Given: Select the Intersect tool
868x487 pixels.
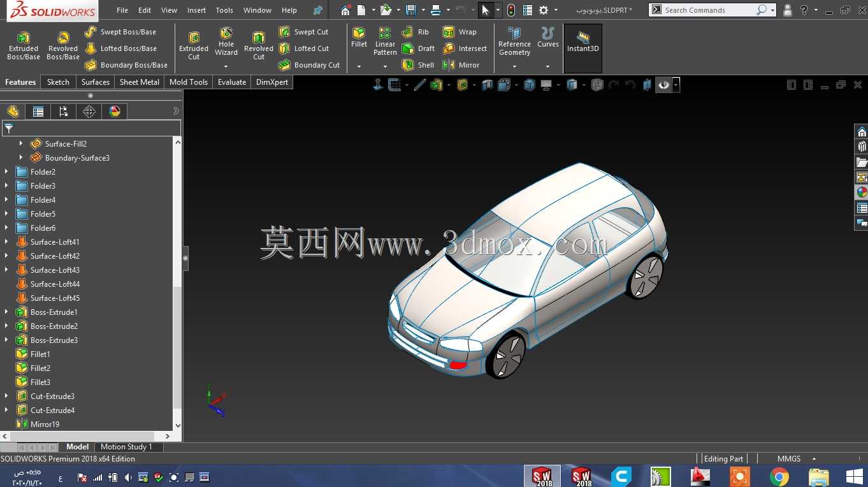Looking at the screenshot, I should tap(465, 48).
